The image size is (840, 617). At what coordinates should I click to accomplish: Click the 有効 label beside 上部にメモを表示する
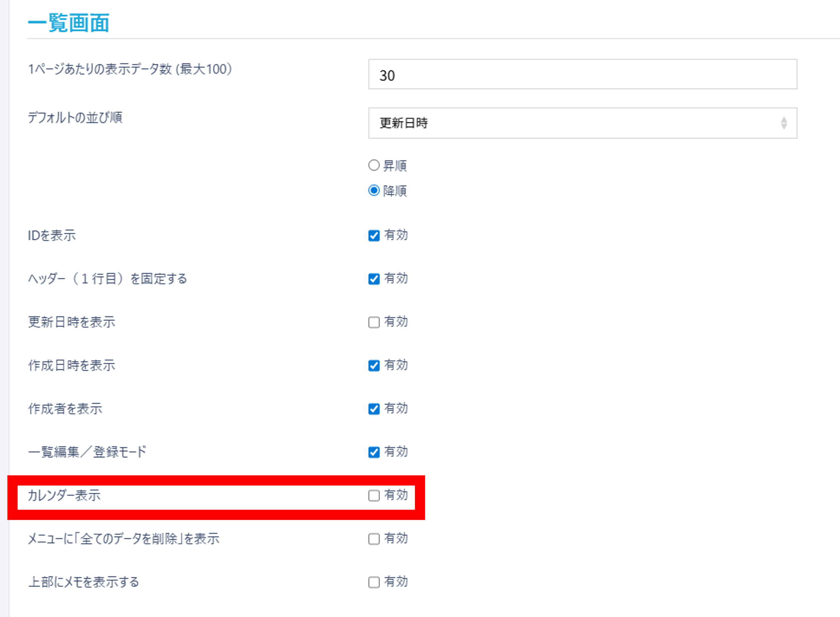pyautogui.click(x=396, y=581)
